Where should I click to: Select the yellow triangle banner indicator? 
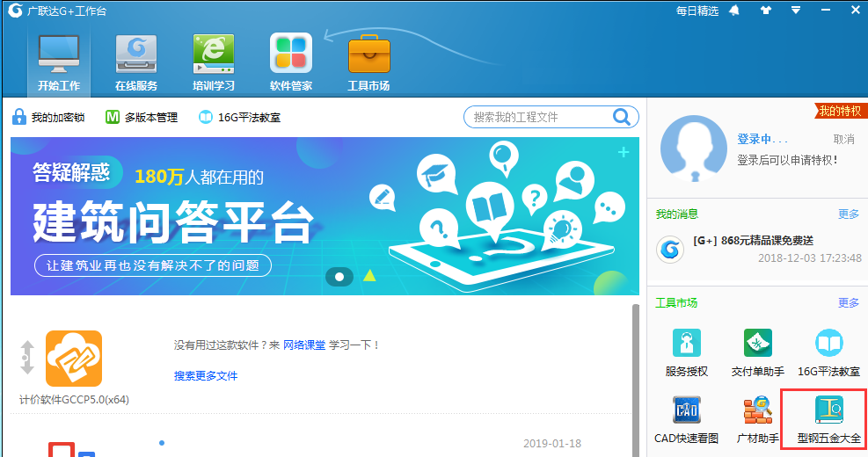click(x=369, y=275)
